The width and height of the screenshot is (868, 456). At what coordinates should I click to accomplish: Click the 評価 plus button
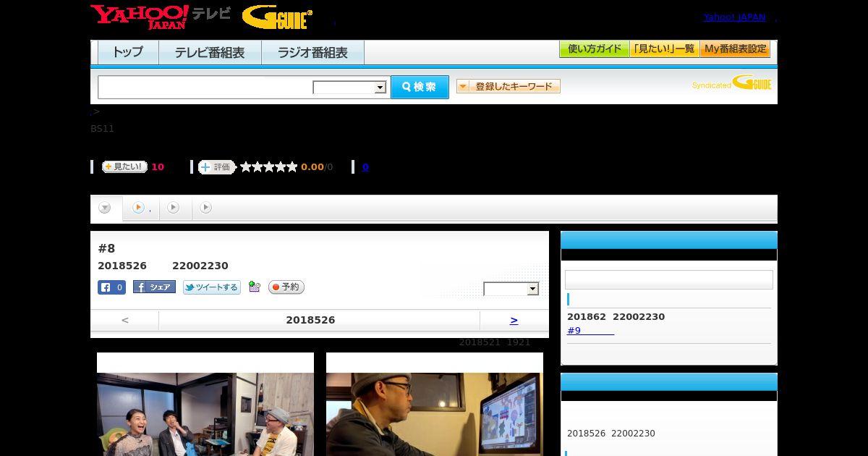pyautogui.click(x=217, y=167)
